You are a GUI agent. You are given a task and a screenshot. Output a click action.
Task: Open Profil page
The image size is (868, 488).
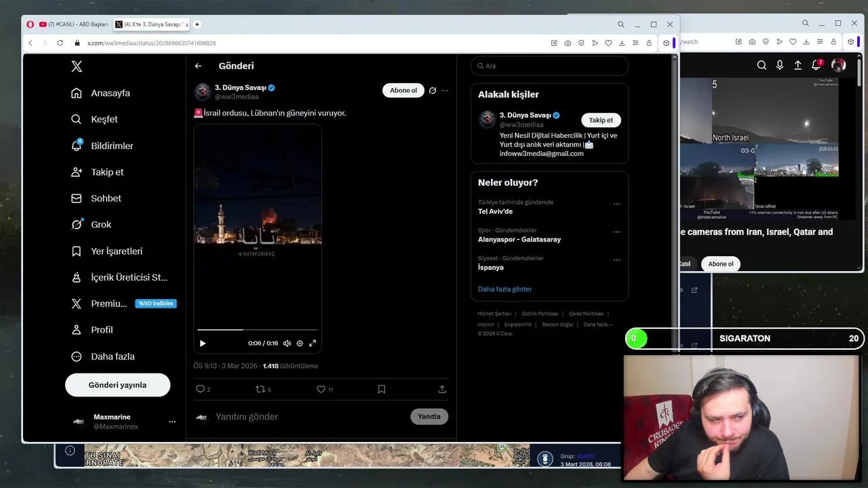pyautogui.click(x=92, y=330)
